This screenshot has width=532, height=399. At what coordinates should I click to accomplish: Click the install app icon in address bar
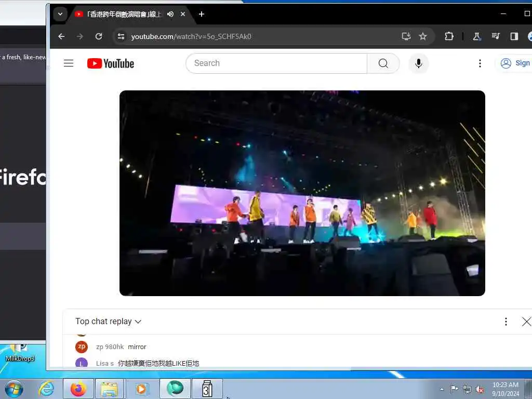tap(406, 36)
